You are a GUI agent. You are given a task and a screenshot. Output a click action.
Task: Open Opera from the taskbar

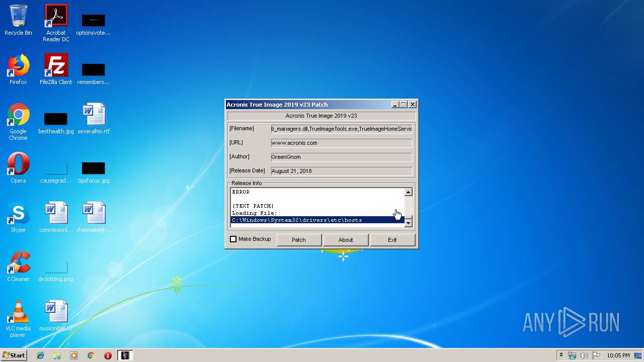tap(108, 355)
